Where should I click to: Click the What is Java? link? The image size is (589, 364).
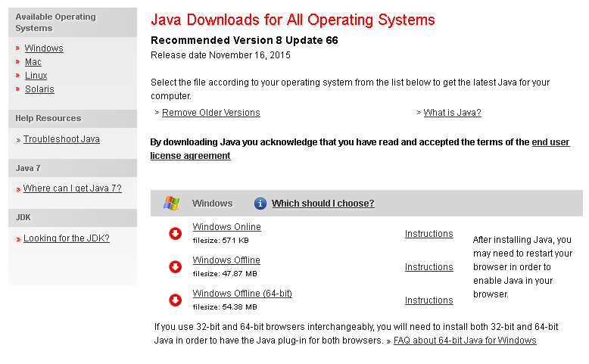point(452,113)
